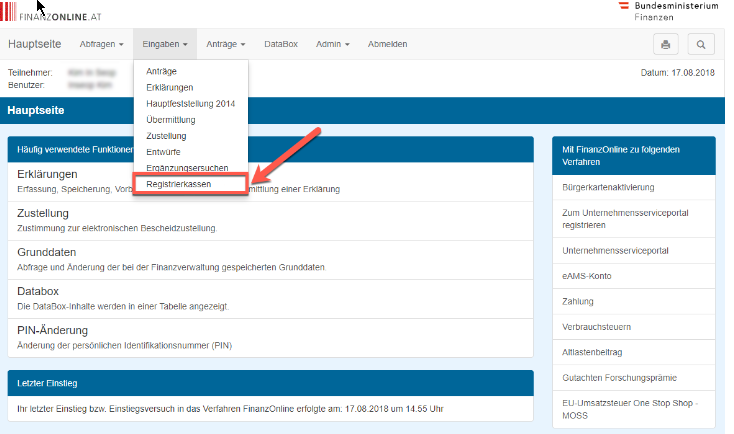Click the blue Hauptseite page title bar
The width and height of the screenshot is (734, 434).
[x=362, y=110]
